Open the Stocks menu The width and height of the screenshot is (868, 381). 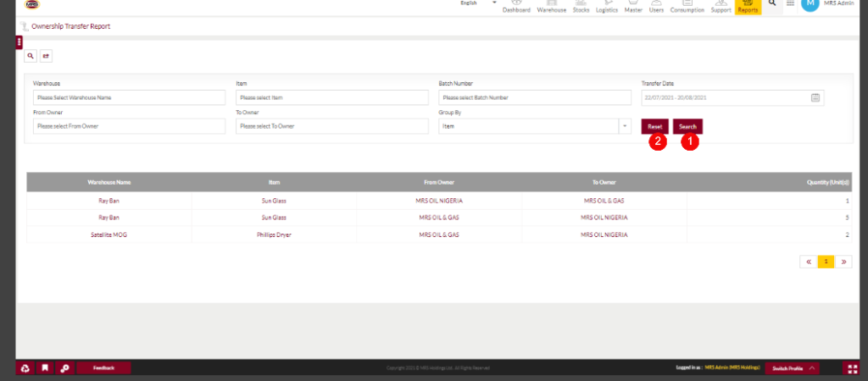tap(581, 7)
